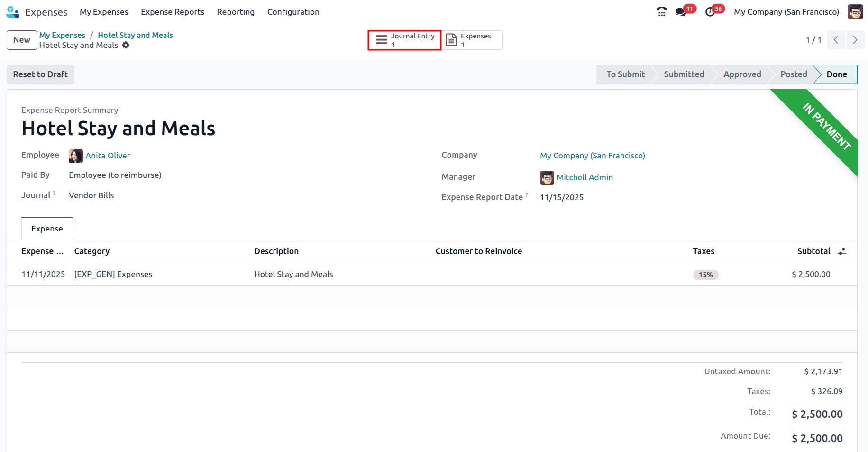The width and height of the screenshot is (868, 452).
Task: Switch the stage to Submitted
Action: click(684, 74)
